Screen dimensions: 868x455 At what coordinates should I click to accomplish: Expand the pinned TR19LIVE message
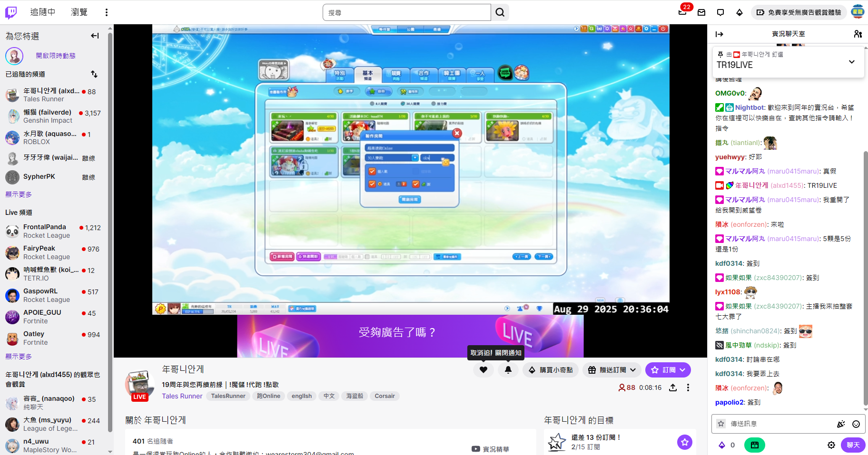tap(851, 62)
